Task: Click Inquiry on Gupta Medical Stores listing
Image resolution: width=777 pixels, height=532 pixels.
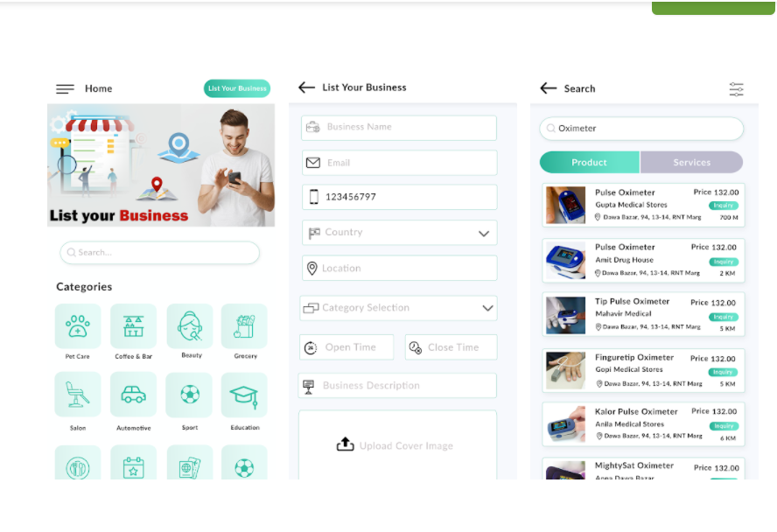Action: (724, 206)
